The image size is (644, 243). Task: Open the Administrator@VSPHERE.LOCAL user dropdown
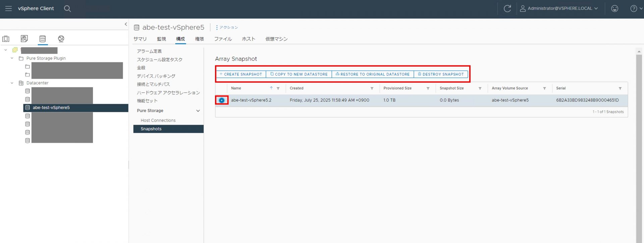point(559,8)
